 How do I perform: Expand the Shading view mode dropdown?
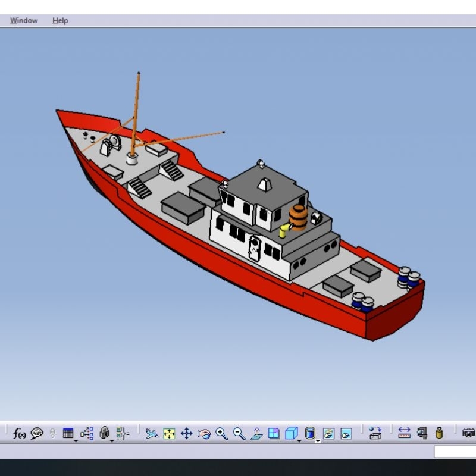click(318, 441)
